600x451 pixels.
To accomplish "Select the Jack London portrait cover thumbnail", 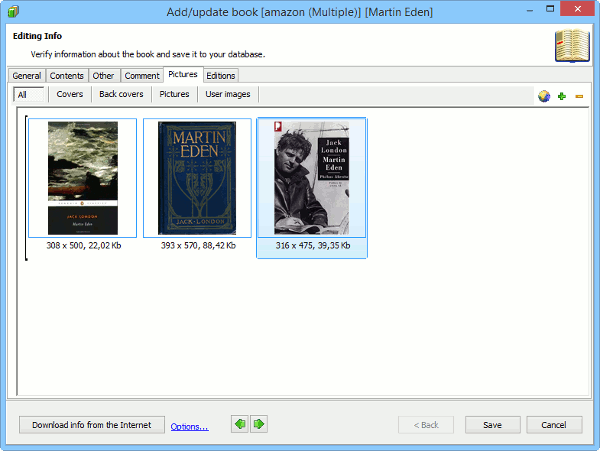I will point(311,178).
